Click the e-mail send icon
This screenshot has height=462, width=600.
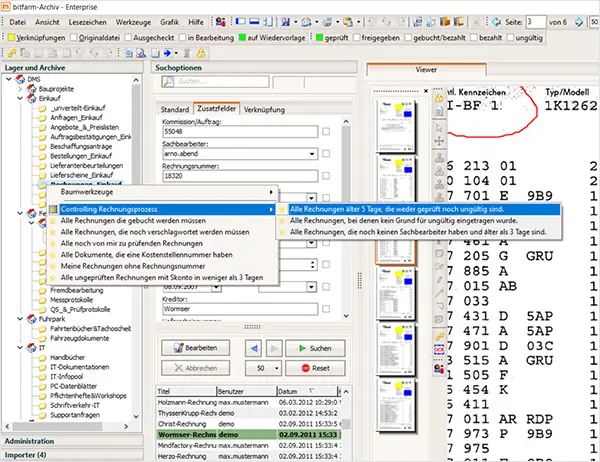click(306, 22)
